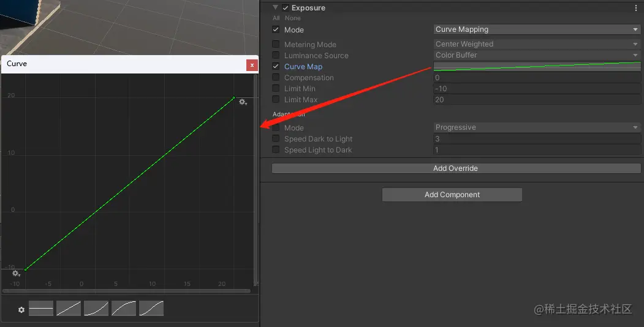Click the Speed Light to Dark value field
Screen dimensions: 644x327
[x=537, y=150]
